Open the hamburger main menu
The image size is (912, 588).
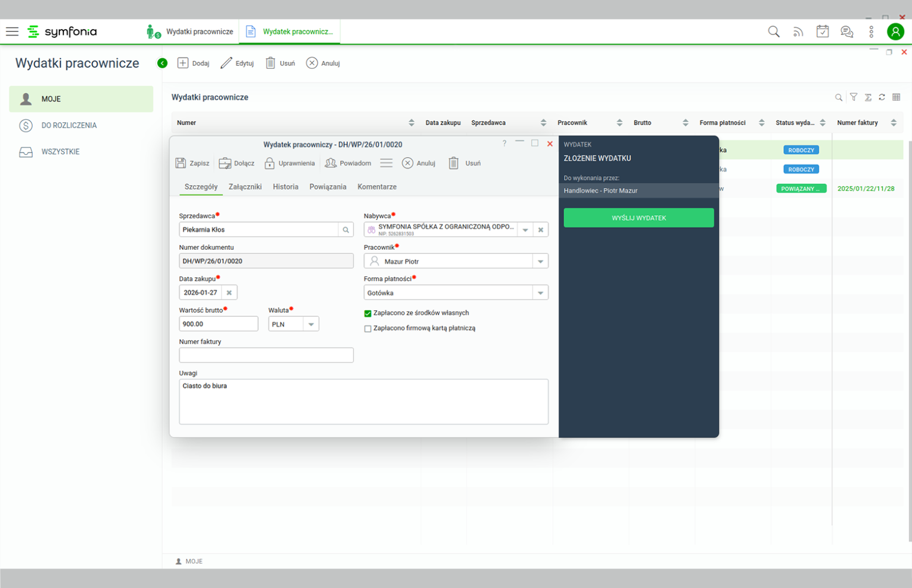12,31
